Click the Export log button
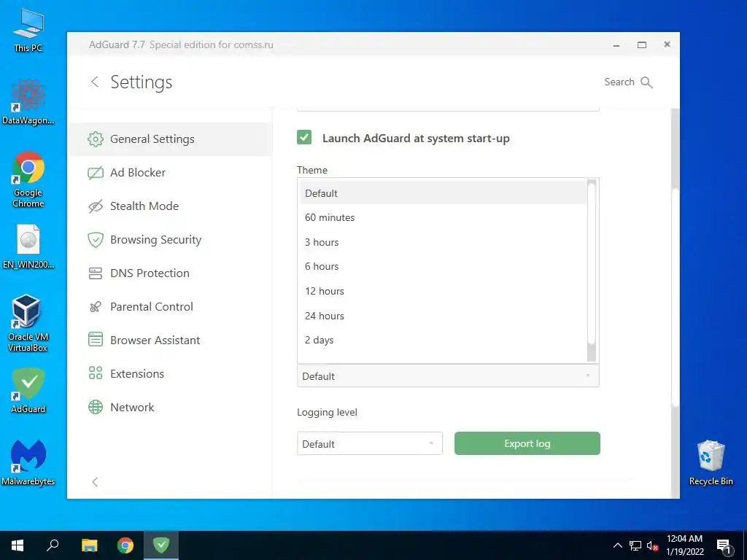 (527, 443)
